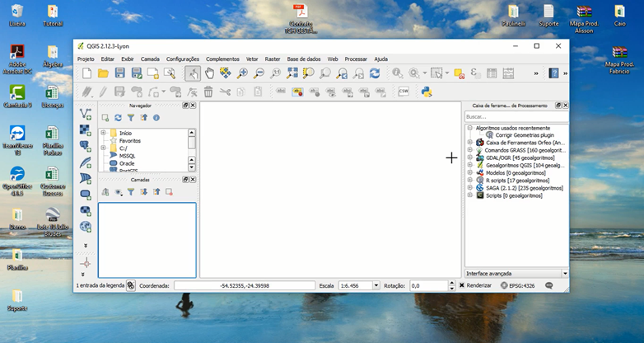The image size is (644, 343).
Task: Select Oracle in the Navegador tree
Action: [x=127, y=163]
